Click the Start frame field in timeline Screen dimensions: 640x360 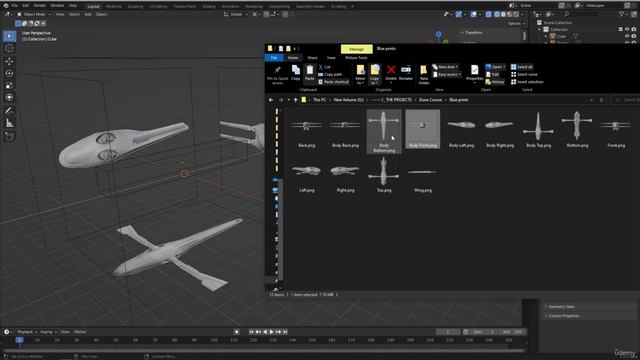(484, 332)
